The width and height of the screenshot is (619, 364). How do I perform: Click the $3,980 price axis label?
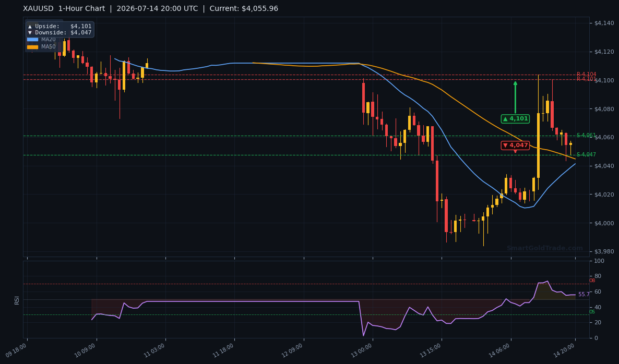[x=604, y=251]
